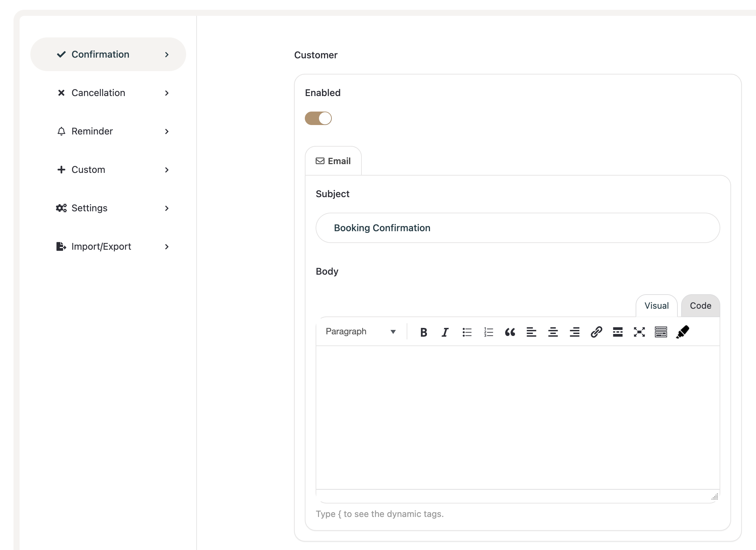Click the Booking Confirmation subject field
The image size is (756, 550).
click(517, 228)
